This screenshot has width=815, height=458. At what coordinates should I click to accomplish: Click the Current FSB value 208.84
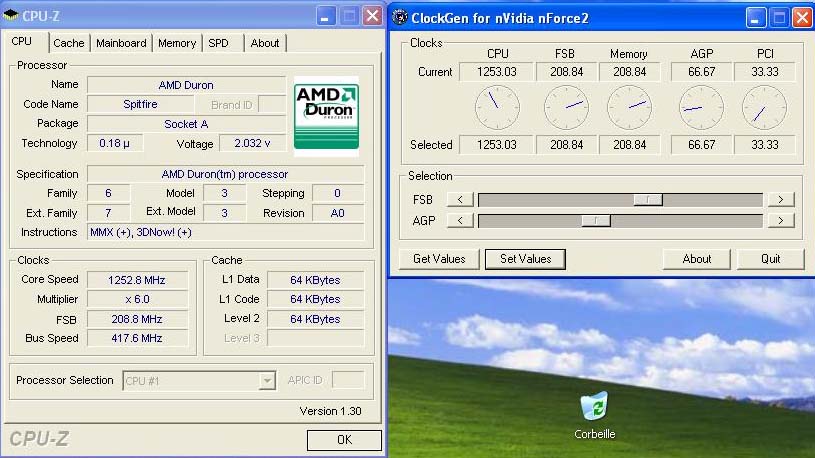[567, 72]
